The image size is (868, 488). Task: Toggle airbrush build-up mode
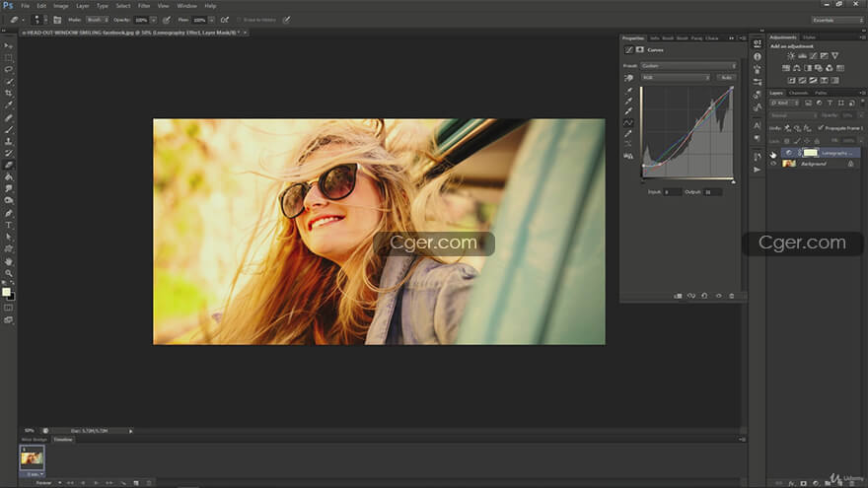tap(224, 20)
